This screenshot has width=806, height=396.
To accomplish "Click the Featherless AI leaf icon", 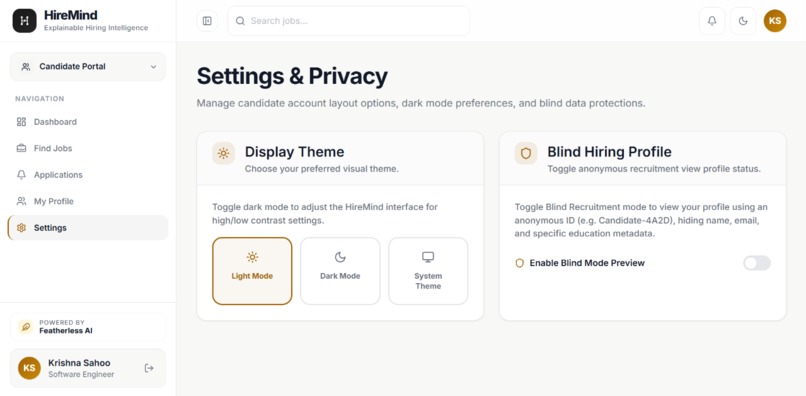I will (25, 327).
